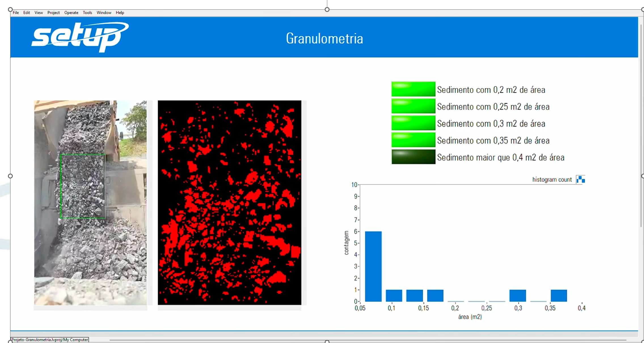
Task: Open the Window menu
Action: coord(104,13)
